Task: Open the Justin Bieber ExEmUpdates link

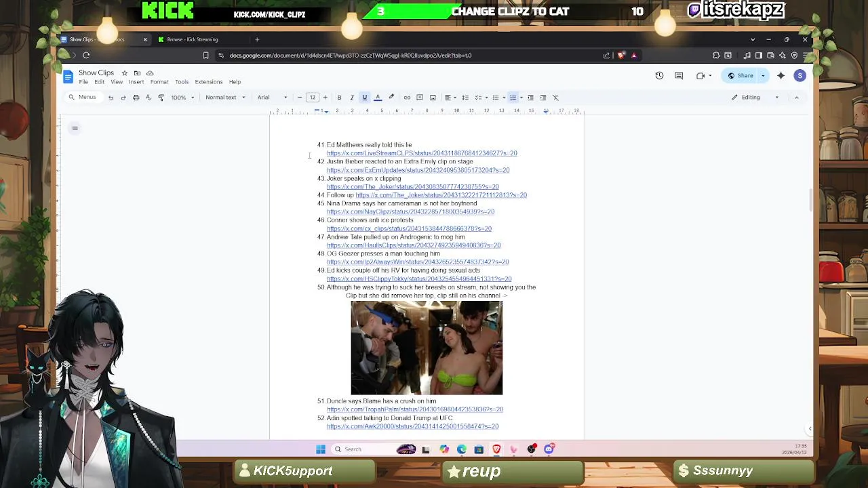Action: (418, 170)
